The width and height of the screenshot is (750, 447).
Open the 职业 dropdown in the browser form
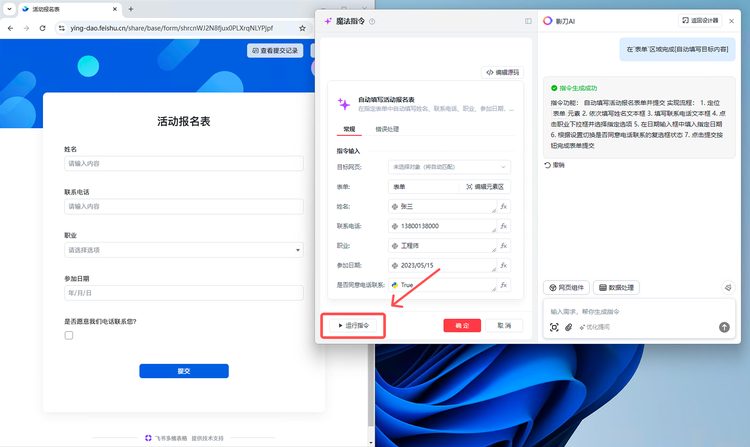pyautogui.click(x=184, y=250)
